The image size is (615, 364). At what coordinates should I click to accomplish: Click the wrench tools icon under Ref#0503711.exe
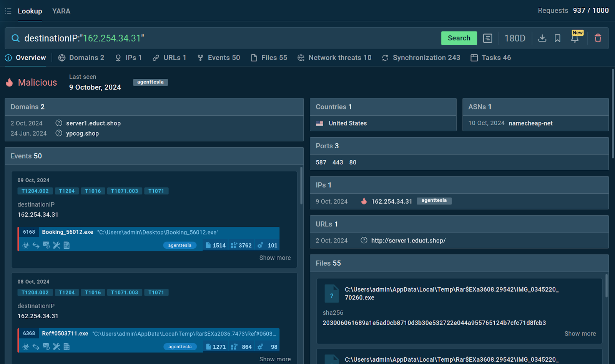(x=57, y=347)
